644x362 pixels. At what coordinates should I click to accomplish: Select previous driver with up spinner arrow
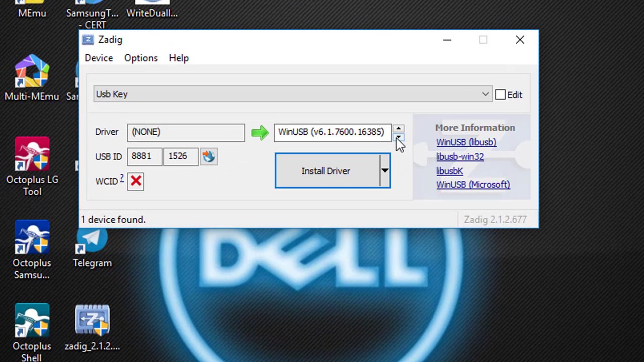click(x=398, y=129)
